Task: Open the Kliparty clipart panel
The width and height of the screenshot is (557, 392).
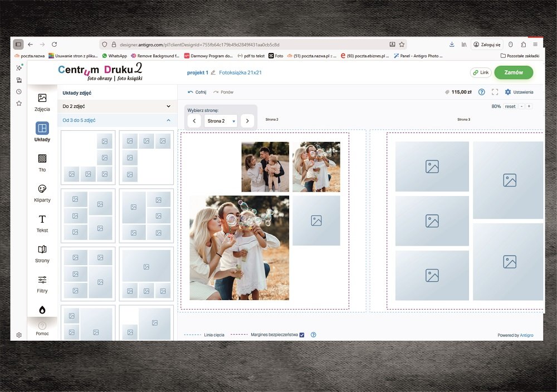Action: [42, 193]
